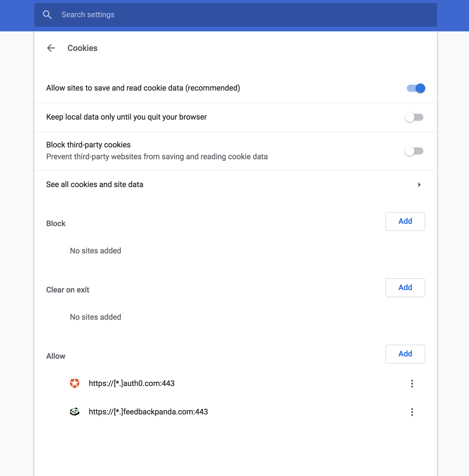Expand See all cookies and site data arrow

[419, 185]
